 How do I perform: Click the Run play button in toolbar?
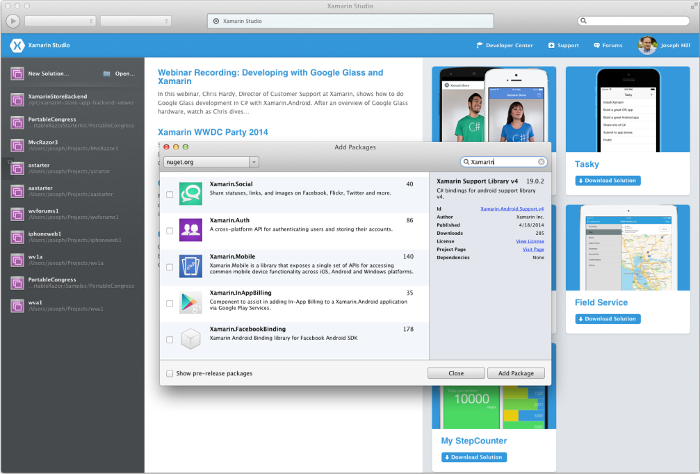13,21
